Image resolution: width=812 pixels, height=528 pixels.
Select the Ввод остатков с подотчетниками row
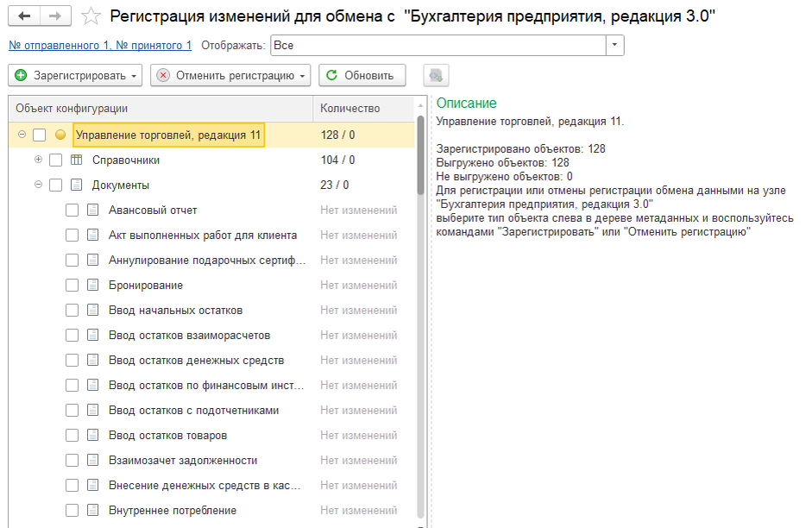[x=211, y=411]
